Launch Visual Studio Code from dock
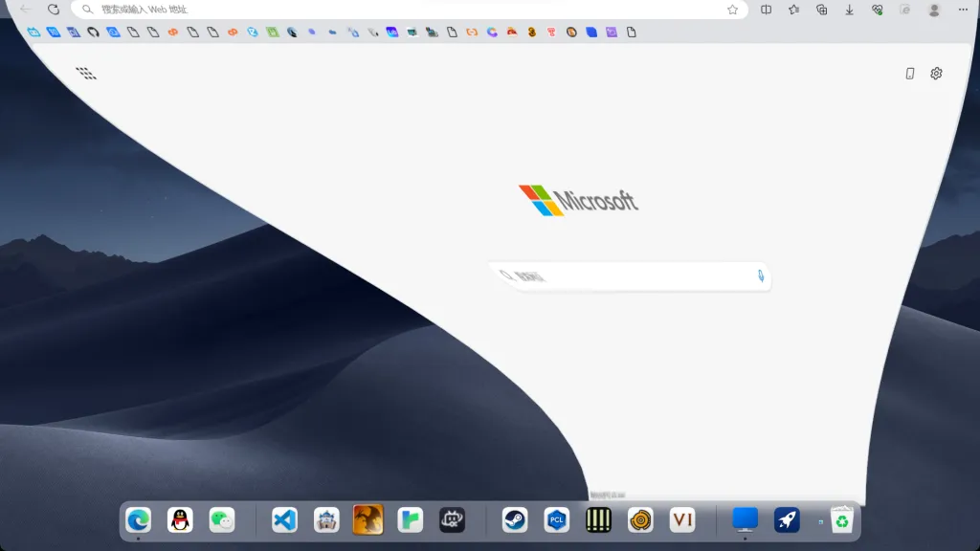Image resolution: width=980 pixels, height=551 pixels. tap(284, 519)
